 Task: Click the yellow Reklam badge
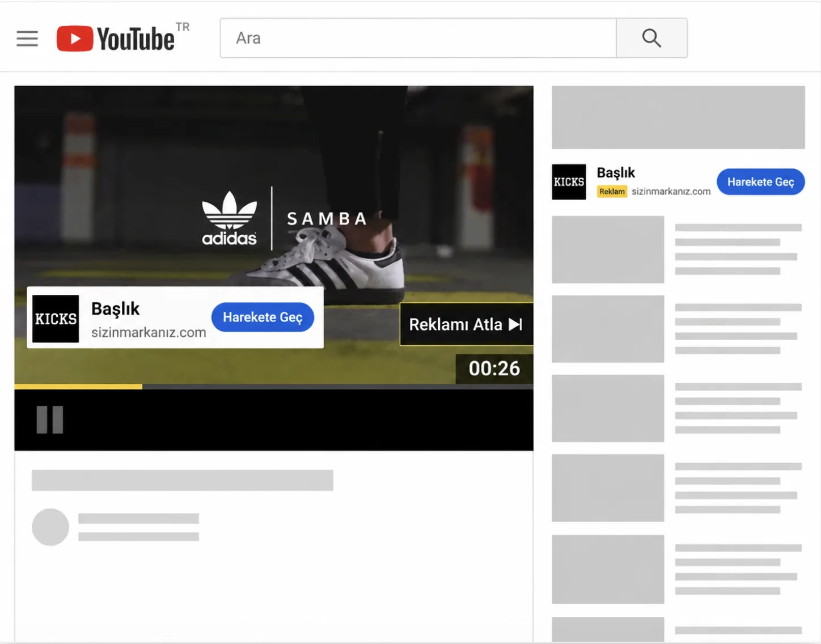click(x=612, y=192)
